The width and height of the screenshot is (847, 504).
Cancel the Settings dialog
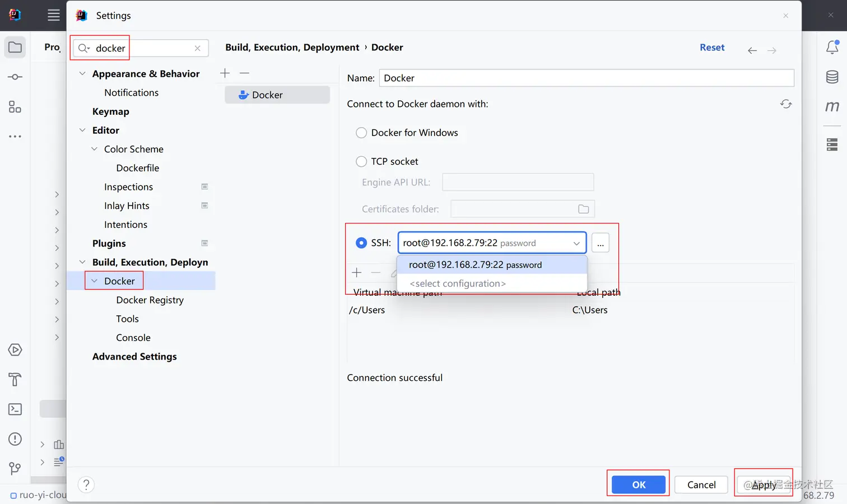(x=701, y=484)
